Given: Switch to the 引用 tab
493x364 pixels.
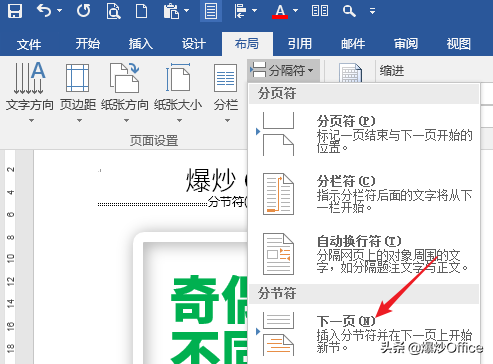Looking at the screenshot, I should coord(300,44).
